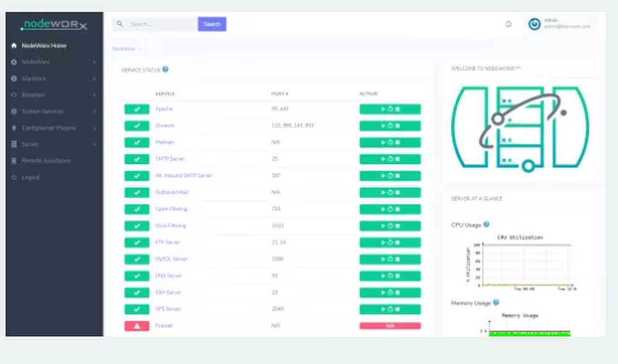Click the Service Status help icon
Screen dimensions: 618x364
tap(166, 69)
